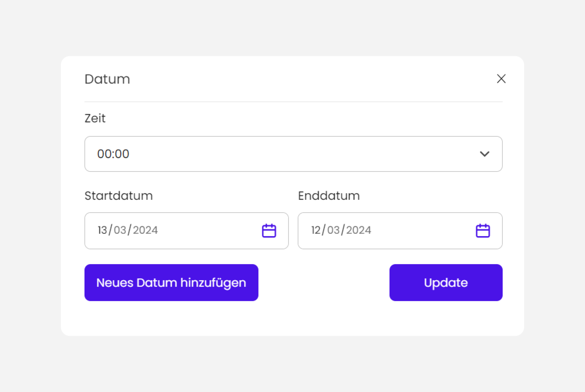
Task: Select the year 2024 in Startdatum
Action: (x=145, y=230)
